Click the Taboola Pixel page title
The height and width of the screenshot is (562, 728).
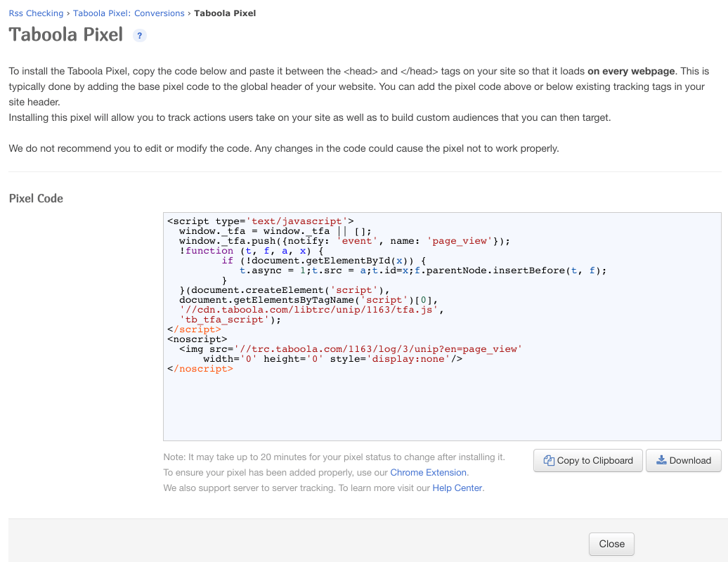coord(66,35)
